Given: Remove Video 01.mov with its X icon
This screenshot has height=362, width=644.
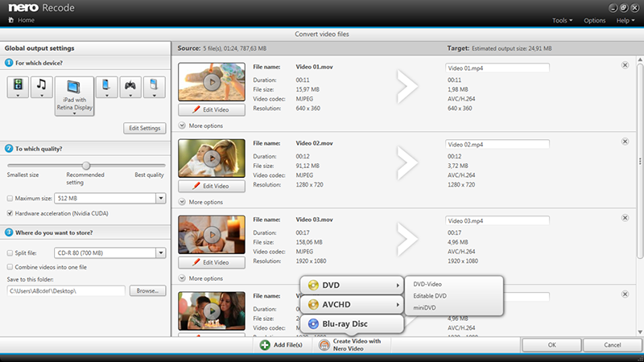Looking at the screenshot, I should point(625,65).
